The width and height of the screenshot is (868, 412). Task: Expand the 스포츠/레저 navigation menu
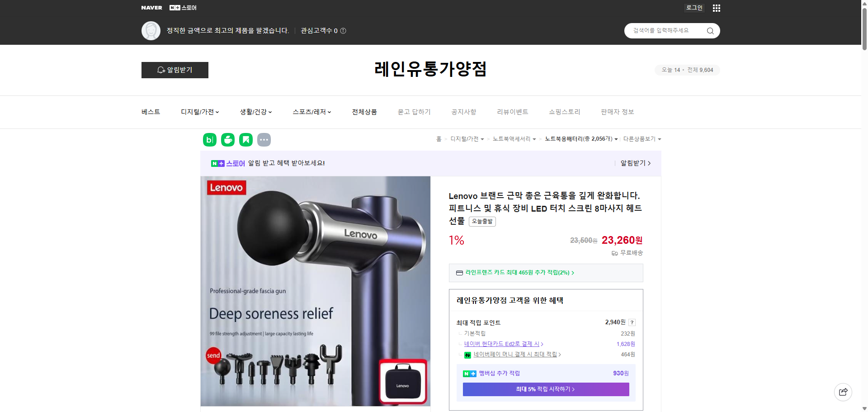click(x=311, y=112)
